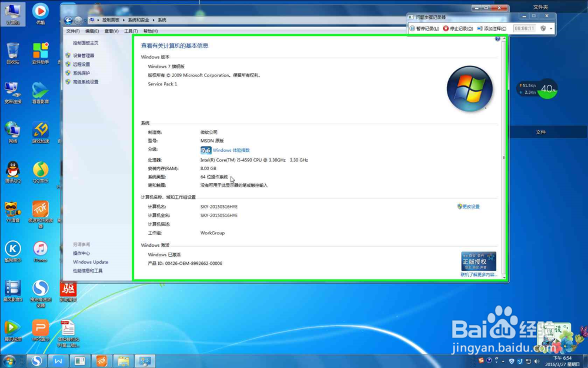Launch the 驱动精灵 red desktop icon
588x368 pixels.
[x=68, y=292]
